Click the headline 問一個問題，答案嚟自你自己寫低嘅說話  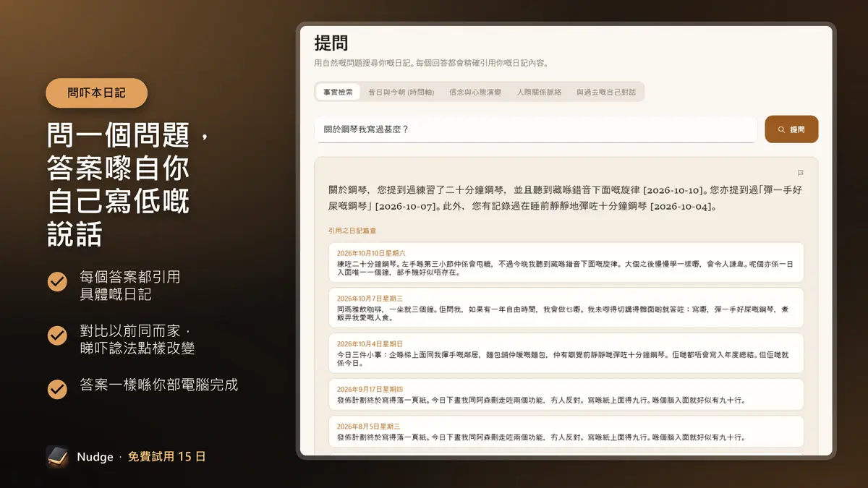128,184
